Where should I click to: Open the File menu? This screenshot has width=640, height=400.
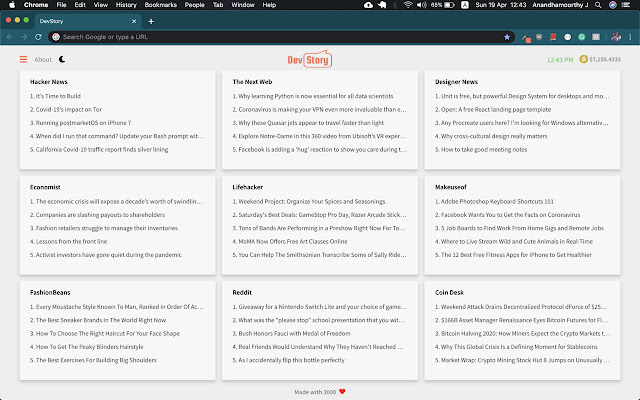click(x=61, y=5)
